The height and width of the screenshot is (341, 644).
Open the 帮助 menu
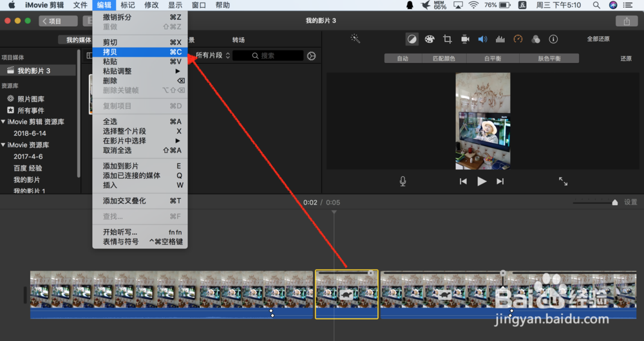click(x=223, y=5)
